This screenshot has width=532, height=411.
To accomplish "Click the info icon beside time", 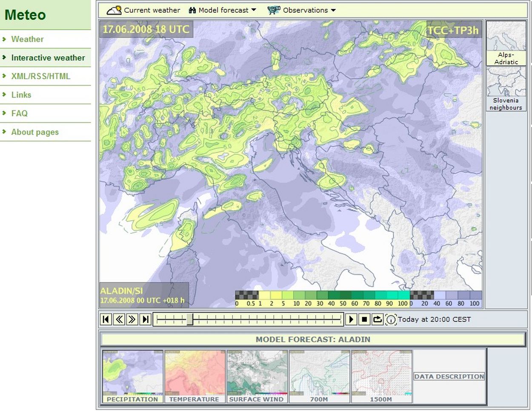I will click(391, 319).
